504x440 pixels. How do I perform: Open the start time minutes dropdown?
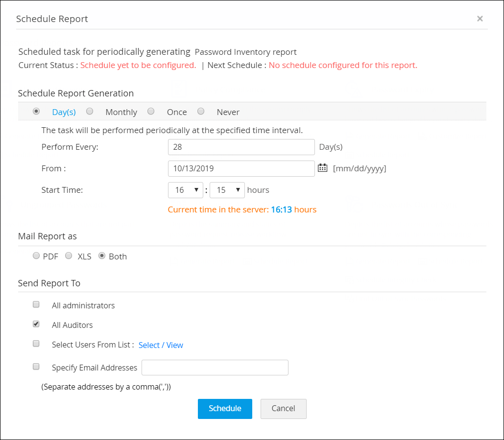click(227, 190)
